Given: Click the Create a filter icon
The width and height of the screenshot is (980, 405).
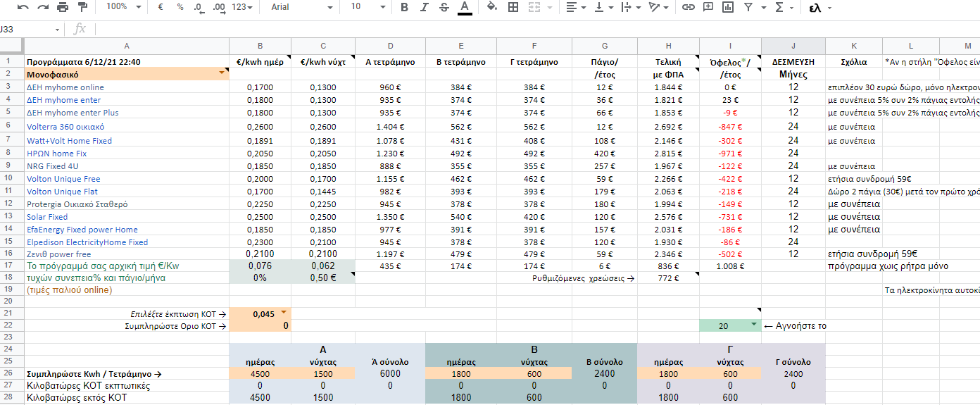Looking at the screenshot, I should 747,7.
